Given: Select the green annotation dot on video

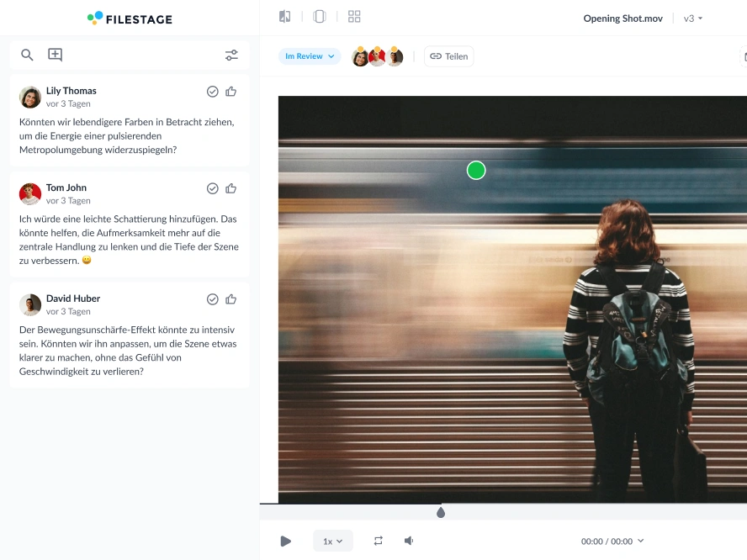Looking at the screenshot, I should (x=476, y=171).
